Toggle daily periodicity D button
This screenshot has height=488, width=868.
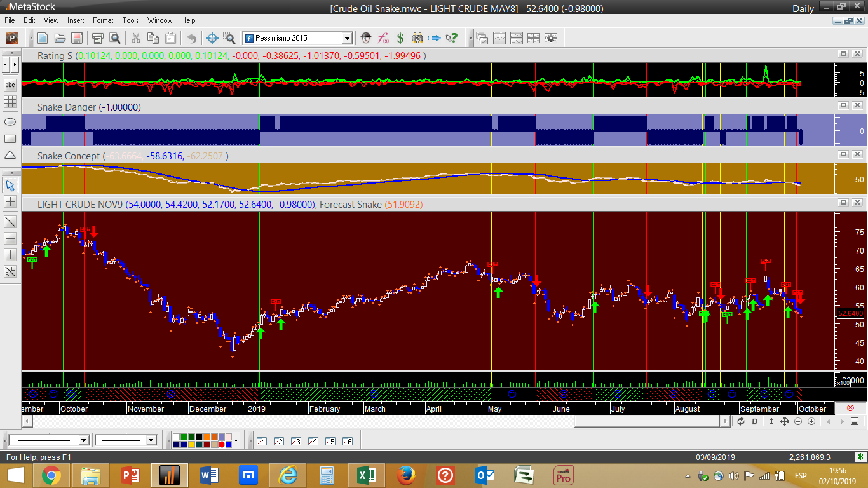click(755, 422)
